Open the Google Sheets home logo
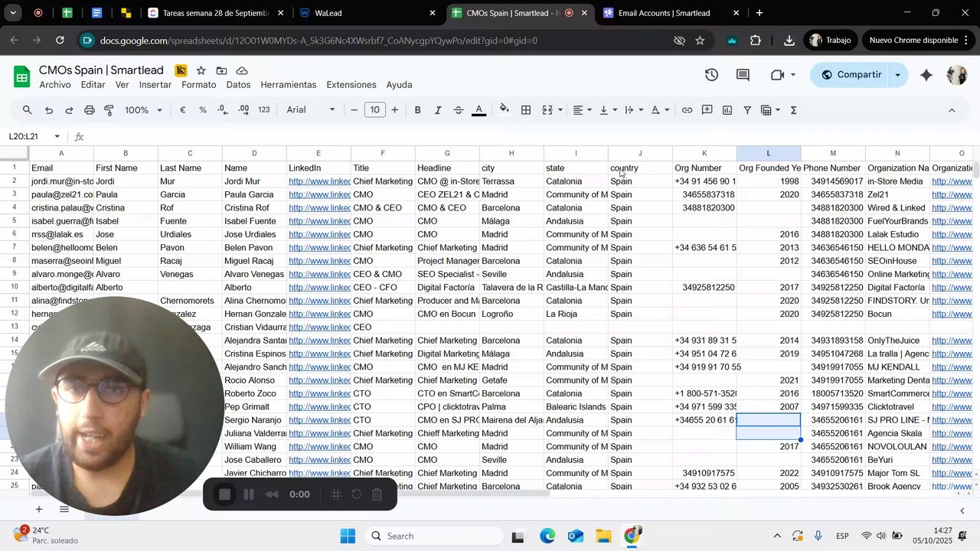Screen dimensions: 980x551 [22, 76]
